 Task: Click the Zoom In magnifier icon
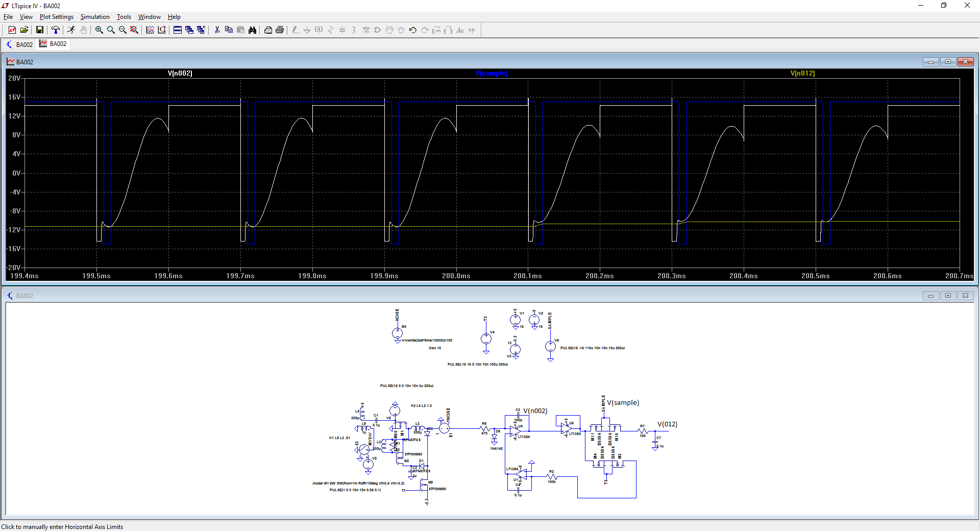99,30
